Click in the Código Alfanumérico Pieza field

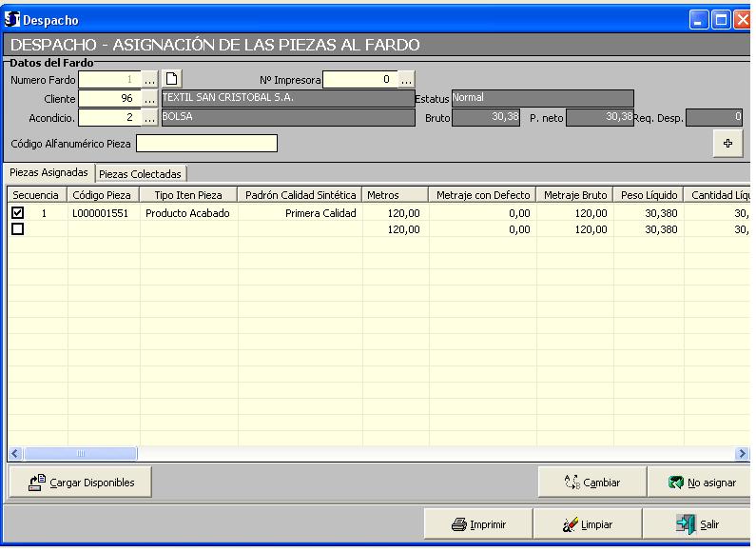pyautogui.click(x=206, y=144)
